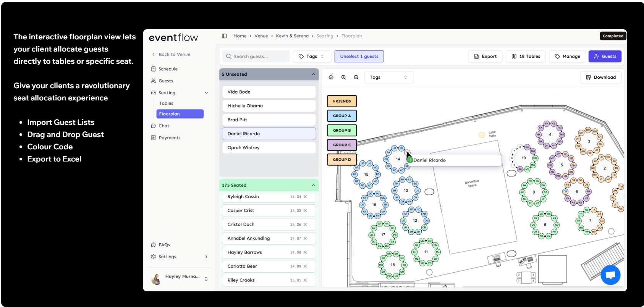Zoom out of the floorplan
Screen dimensions: 644x307
[x=356, y=78]
